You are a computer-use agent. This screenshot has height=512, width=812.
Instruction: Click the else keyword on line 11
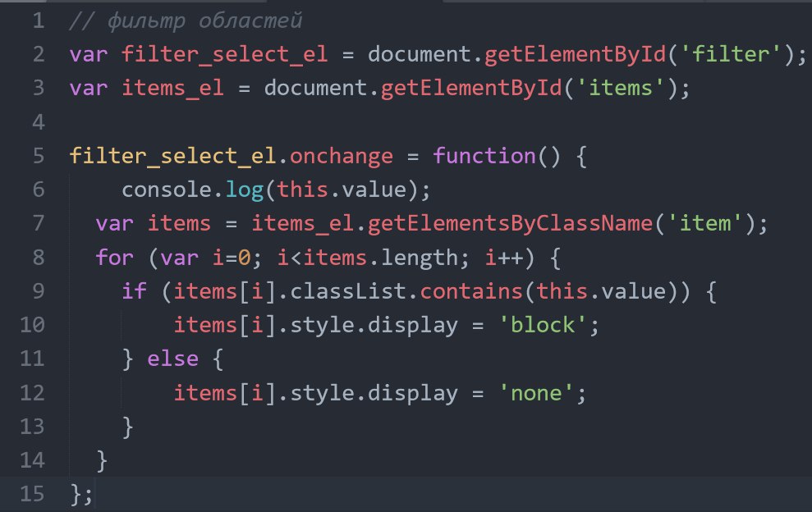173,359
